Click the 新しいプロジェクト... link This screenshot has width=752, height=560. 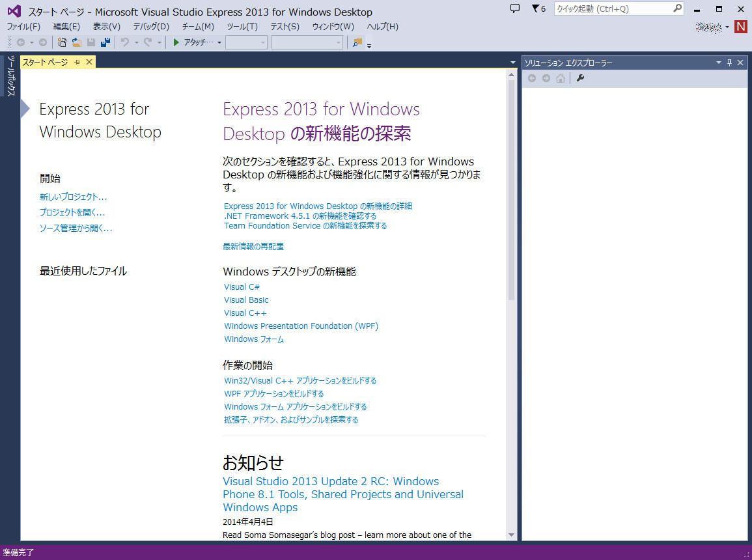[x=74, y=197]
